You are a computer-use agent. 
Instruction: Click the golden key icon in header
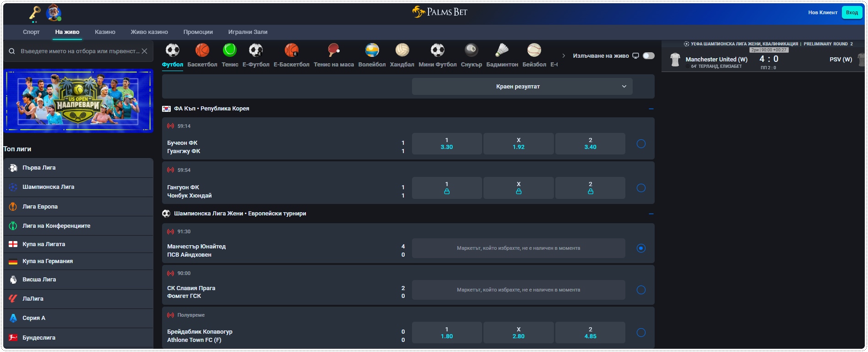tap(35, 13)
